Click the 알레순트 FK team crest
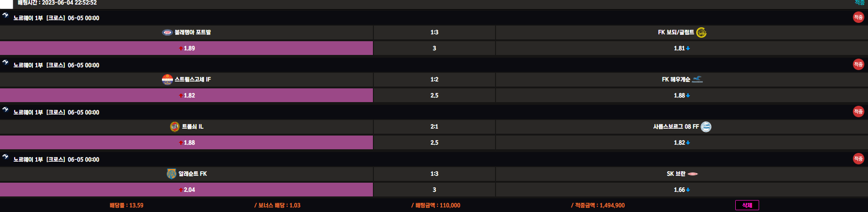This screenshot has width=868, height=212. (x=172, y=174)
